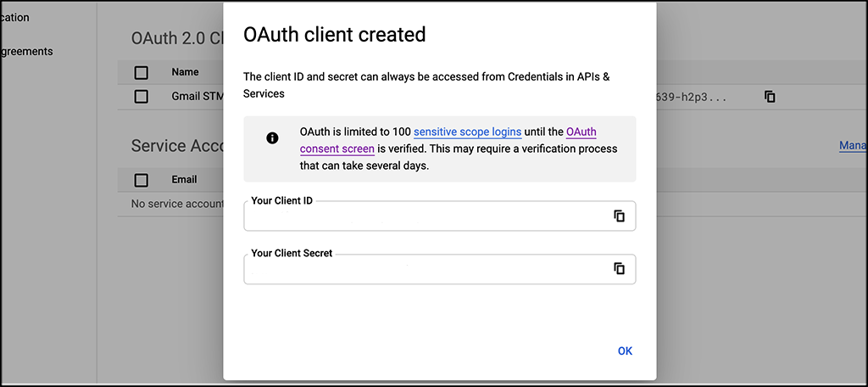The width and height of the screenshot is (868, 387).
Task: Copy the Client ID value
Action: tap(619, 216)
